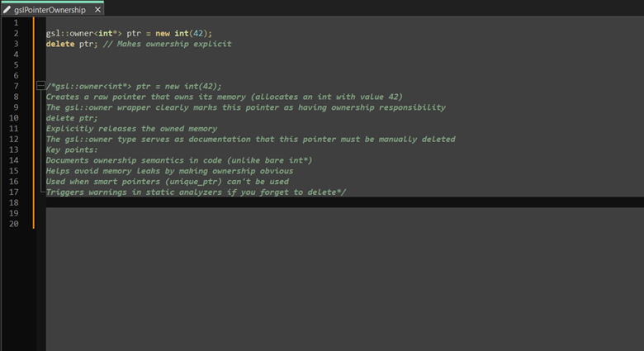Screen dimensions: 644x351
Task: Click the 'Explicitly releases the owned memory' line
Action: pyautogui.click(x=131, y=129)
